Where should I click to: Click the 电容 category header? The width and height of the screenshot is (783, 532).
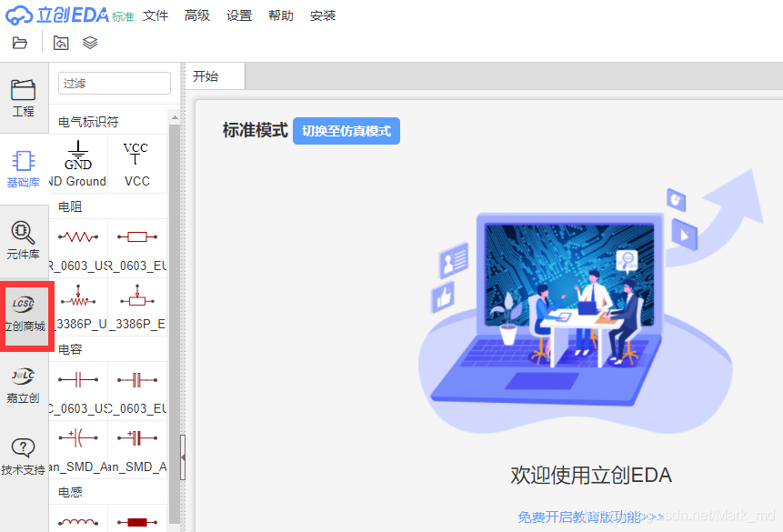coord(70,349)
